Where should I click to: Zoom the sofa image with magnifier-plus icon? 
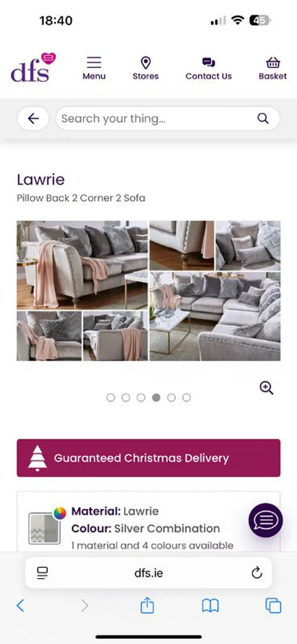[x=266, y=387]
